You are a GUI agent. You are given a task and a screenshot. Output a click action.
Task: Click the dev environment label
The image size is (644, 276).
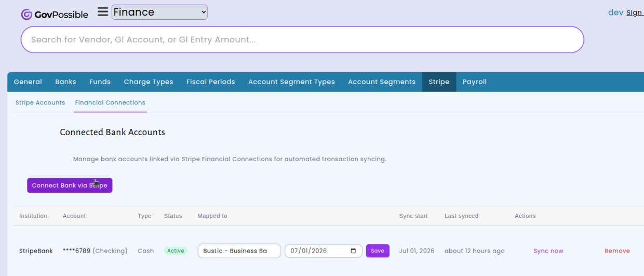(615, 12)
